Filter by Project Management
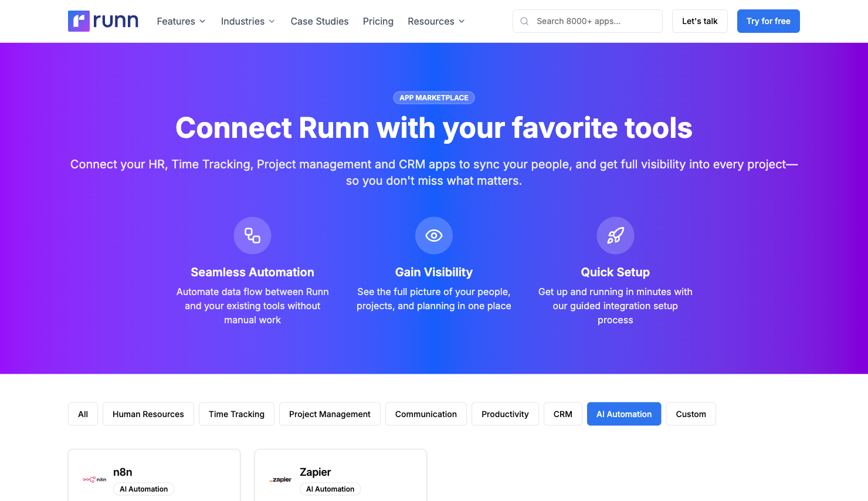The height and width of the screenshot is (501, 868). pyautogui.click(x=330, y=414)
